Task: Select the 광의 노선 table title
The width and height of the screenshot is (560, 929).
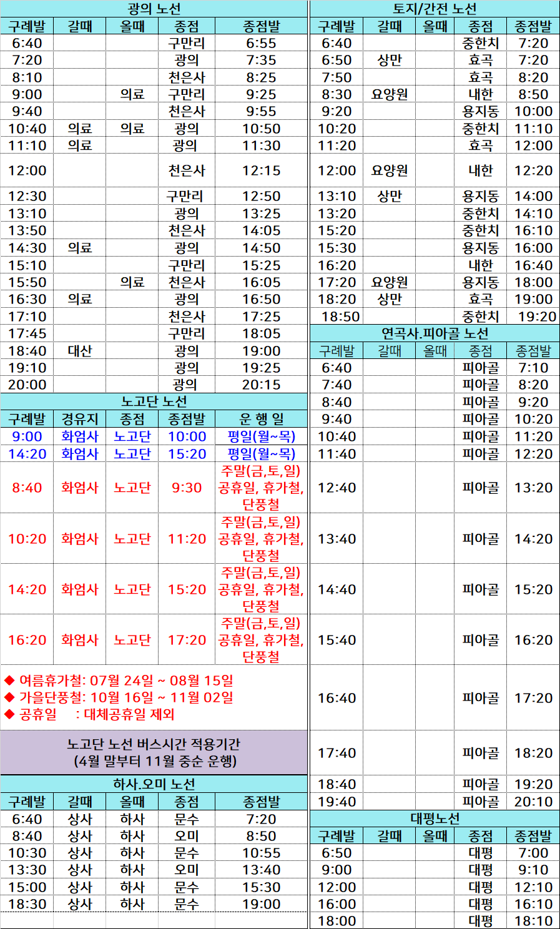Action: tap(154, 9)
